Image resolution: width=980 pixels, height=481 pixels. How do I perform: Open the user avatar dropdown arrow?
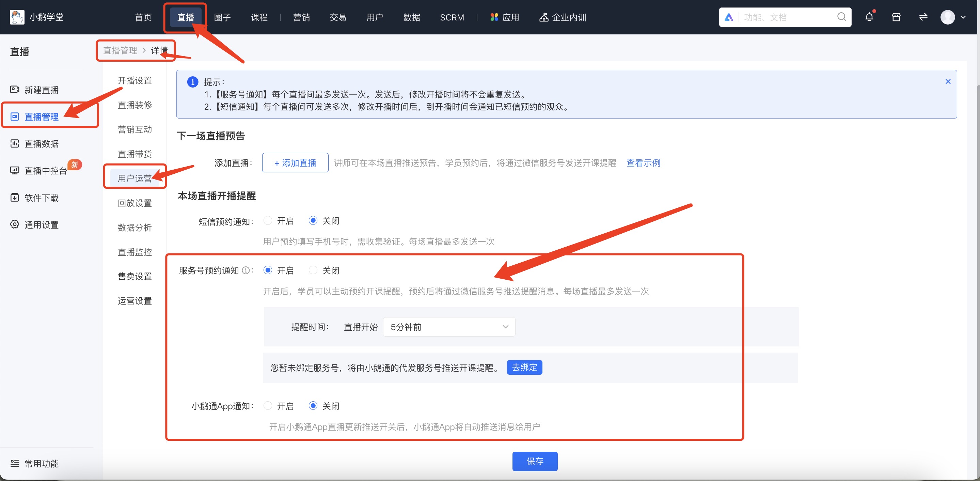click(x=963, y=17)
